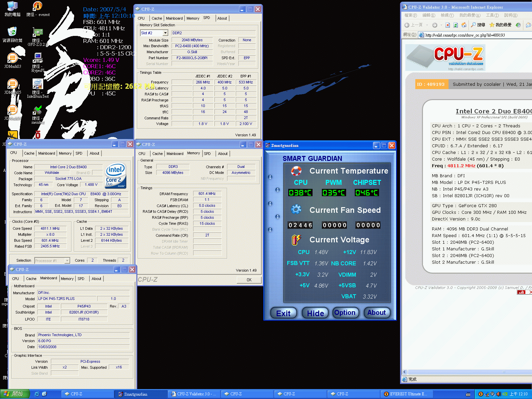Image resolution: width=532 pixels, height=399 pixels.
Task: Click the BIOS Date 10/03/2008 value
Action: click(x=83, y=347)
